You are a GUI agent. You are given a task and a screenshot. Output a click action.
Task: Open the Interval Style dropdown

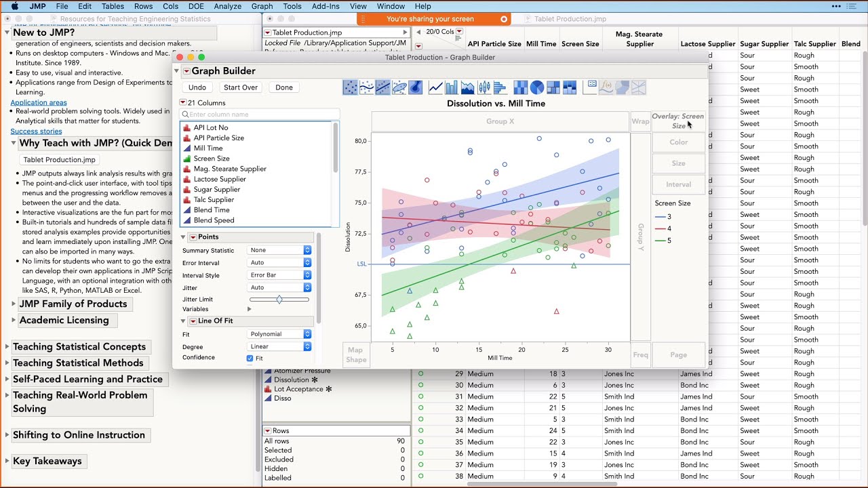tap(279, 275)
